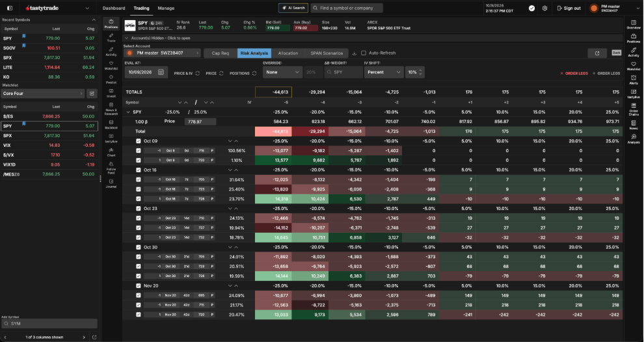Toggle the sidebar collapse icon top-left

click(10, 8)
